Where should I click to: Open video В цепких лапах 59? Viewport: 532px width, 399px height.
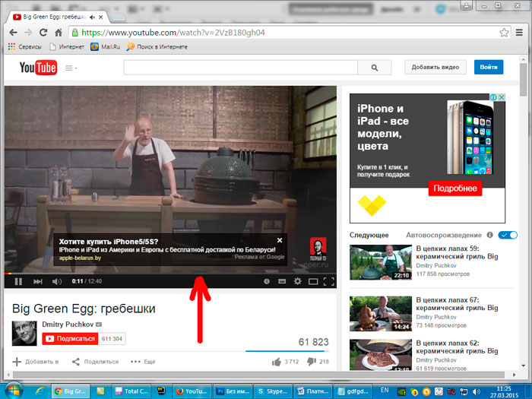coord(457,252)
